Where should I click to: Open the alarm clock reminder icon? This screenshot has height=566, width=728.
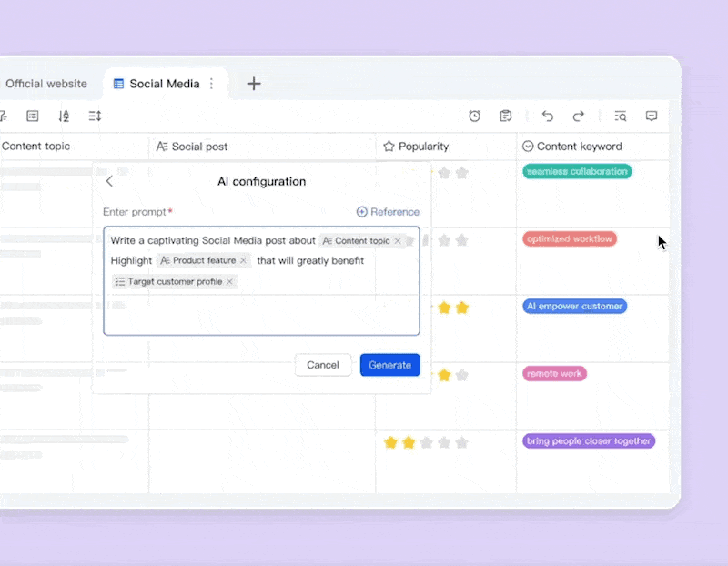(x=474, y=116)
